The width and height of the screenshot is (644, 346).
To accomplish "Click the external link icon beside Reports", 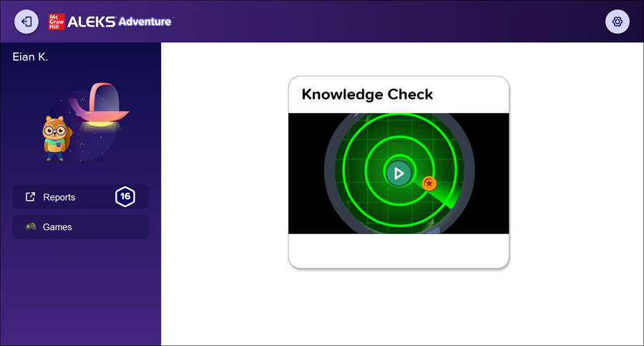I will click(x=30, y=197).
